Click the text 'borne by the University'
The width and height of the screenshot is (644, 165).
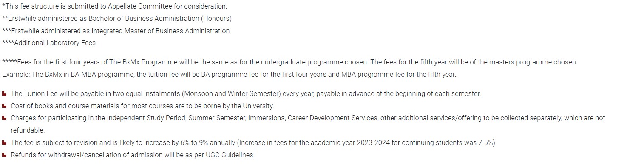pyautogui.click(x=238, y=106)
